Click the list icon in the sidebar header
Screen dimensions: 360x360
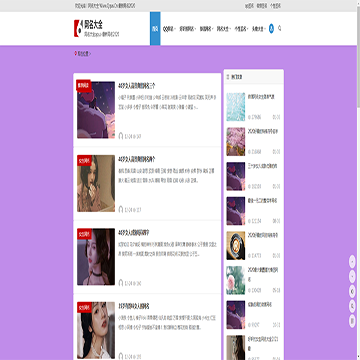click(x=228, y=77)
